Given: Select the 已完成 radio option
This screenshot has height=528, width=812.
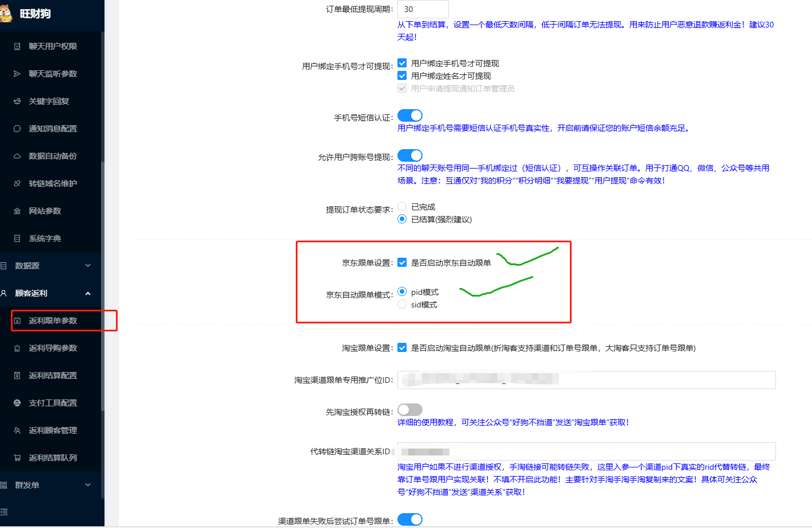Looking at the screenshot, I should click(x=402, y=207).
